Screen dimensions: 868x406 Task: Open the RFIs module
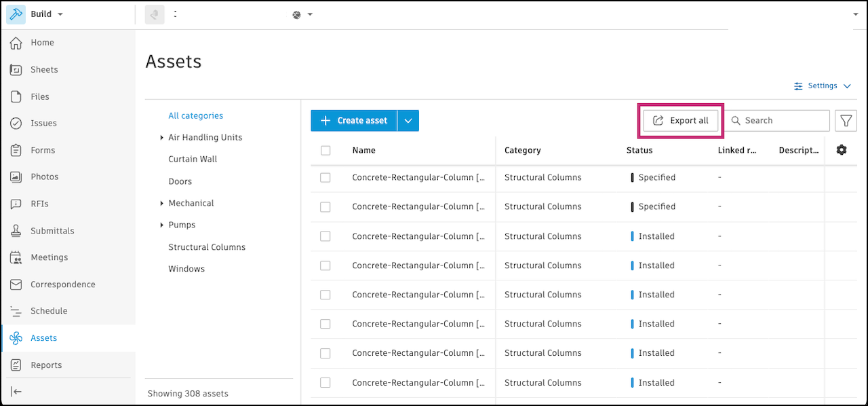coord(40,204)
